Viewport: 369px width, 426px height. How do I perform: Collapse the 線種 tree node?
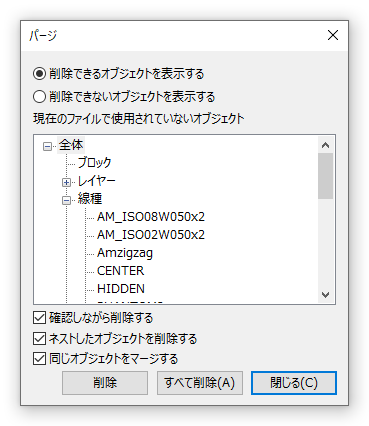click(x=66, y=200)
